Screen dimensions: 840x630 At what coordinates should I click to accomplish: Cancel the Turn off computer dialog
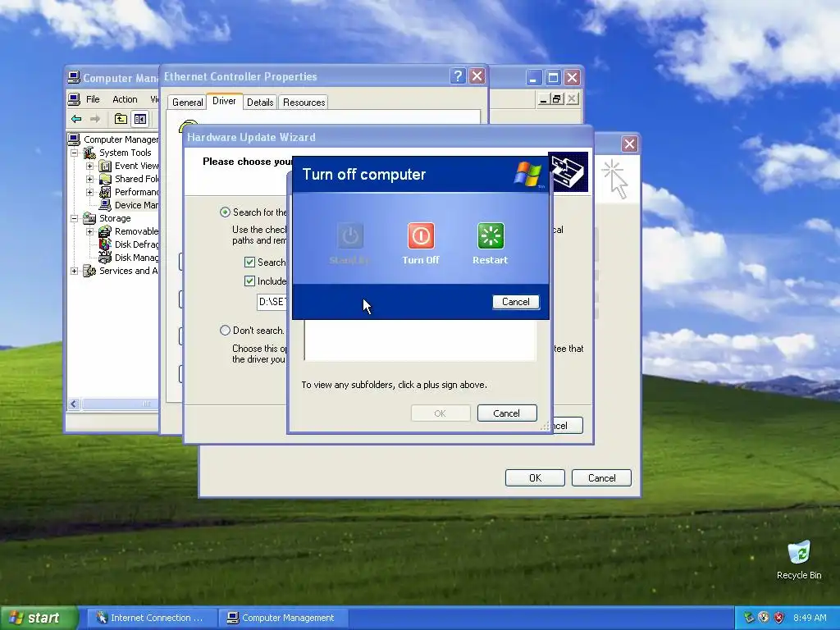click(515, 302)
